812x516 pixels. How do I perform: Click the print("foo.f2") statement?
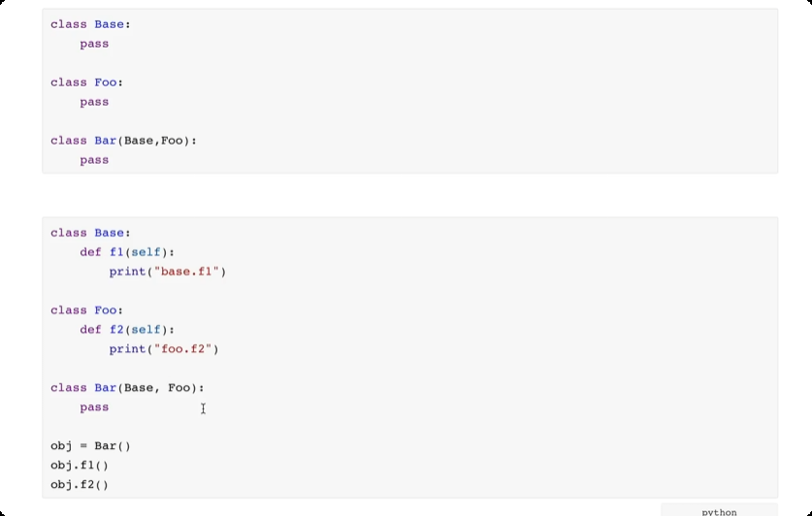(x=164, y=349)
